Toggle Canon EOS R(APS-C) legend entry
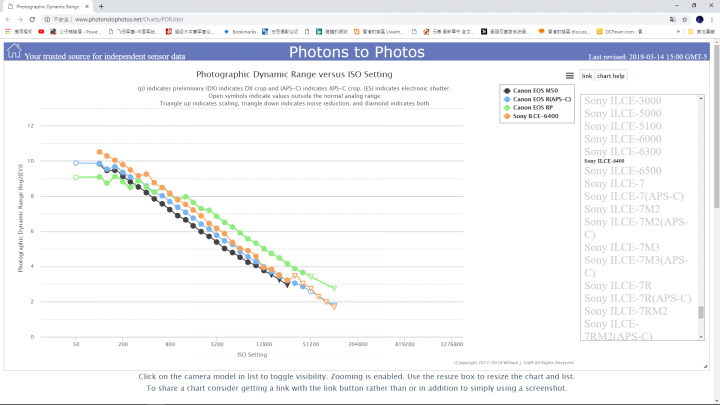Viewport: 720px width, 405px height. [x=537, y=99]
